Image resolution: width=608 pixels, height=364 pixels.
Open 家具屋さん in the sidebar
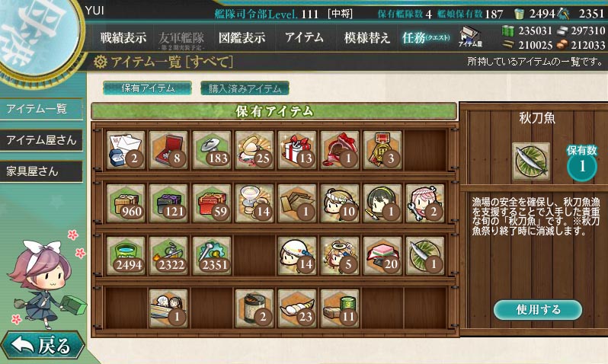pyautogui.click(x=41, y=171)
